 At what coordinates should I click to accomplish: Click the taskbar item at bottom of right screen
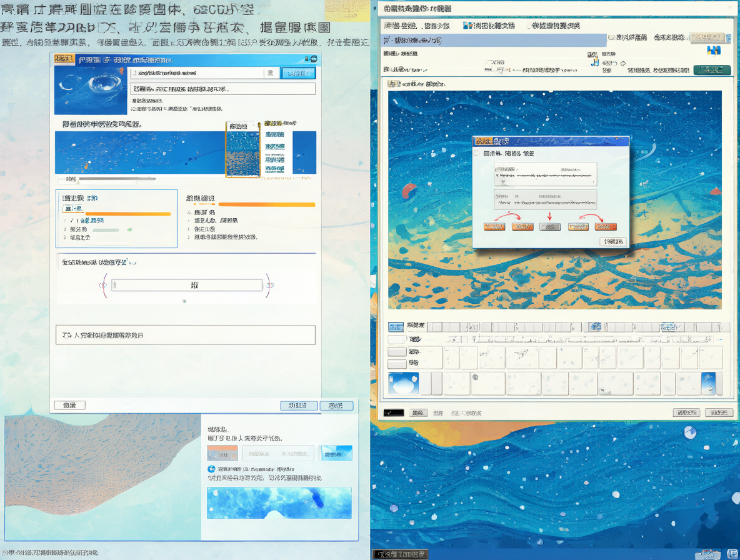coord(400,554)
